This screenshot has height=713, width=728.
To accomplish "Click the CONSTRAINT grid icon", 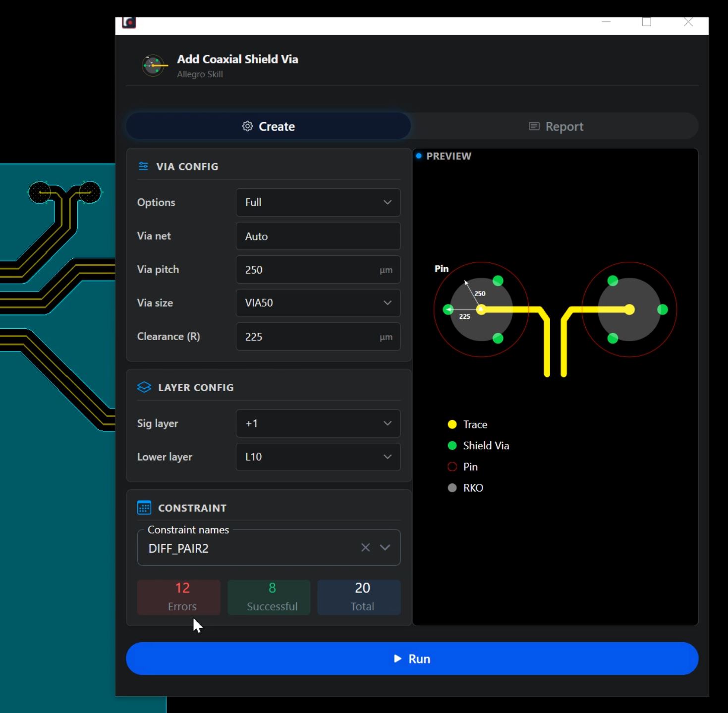I will coord(144,508).
